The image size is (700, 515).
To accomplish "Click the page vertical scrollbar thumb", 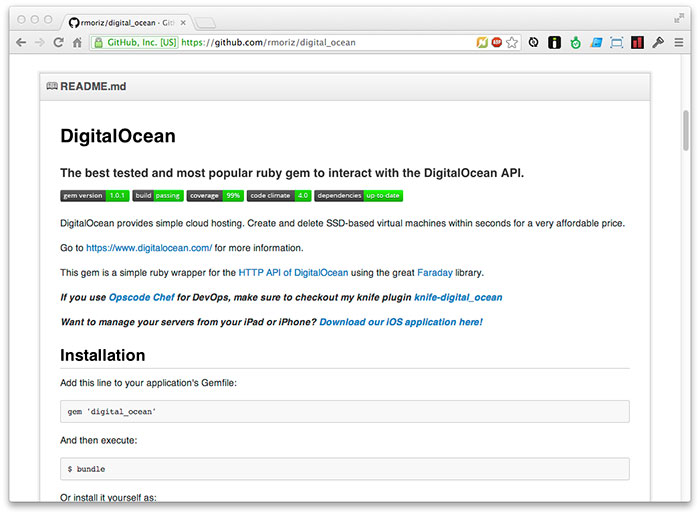I will tap(686, 130).
